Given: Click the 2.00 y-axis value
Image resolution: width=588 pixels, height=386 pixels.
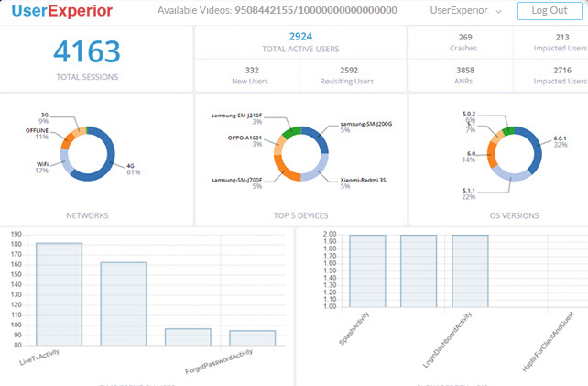Looking at the screenshot, I should [x=330, y=235].
